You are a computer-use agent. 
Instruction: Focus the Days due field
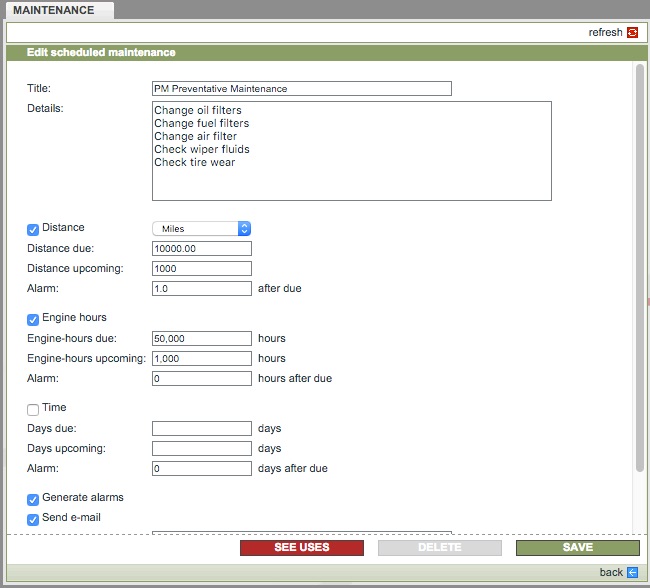(x=201, y=428)
